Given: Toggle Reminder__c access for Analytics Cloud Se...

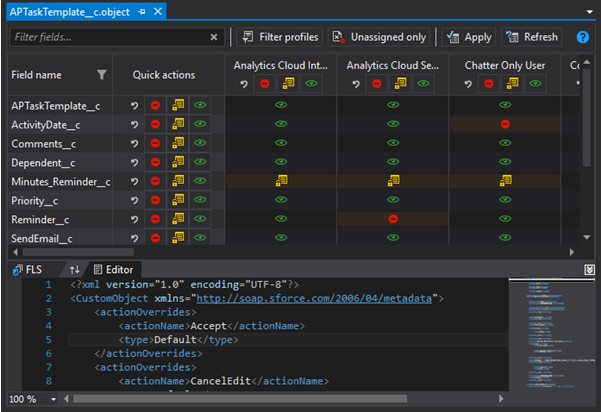Looking at the screenshot, I should 393,219.
